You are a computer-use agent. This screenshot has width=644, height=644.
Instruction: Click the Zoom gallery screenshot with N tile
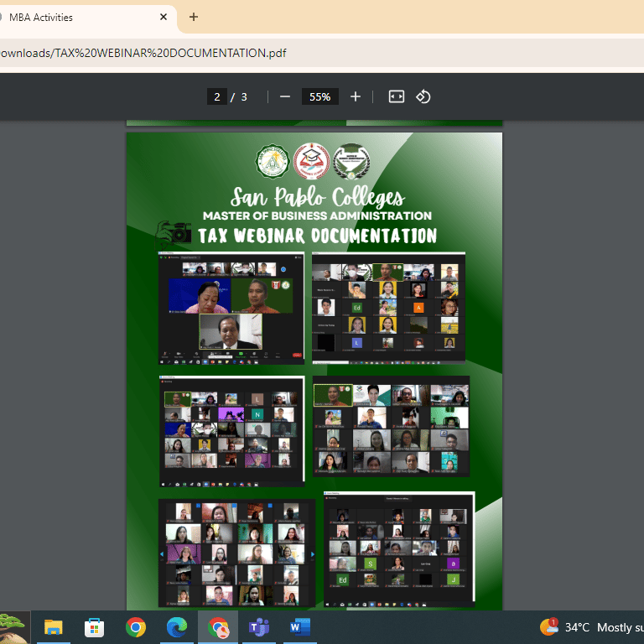point(232,431)
